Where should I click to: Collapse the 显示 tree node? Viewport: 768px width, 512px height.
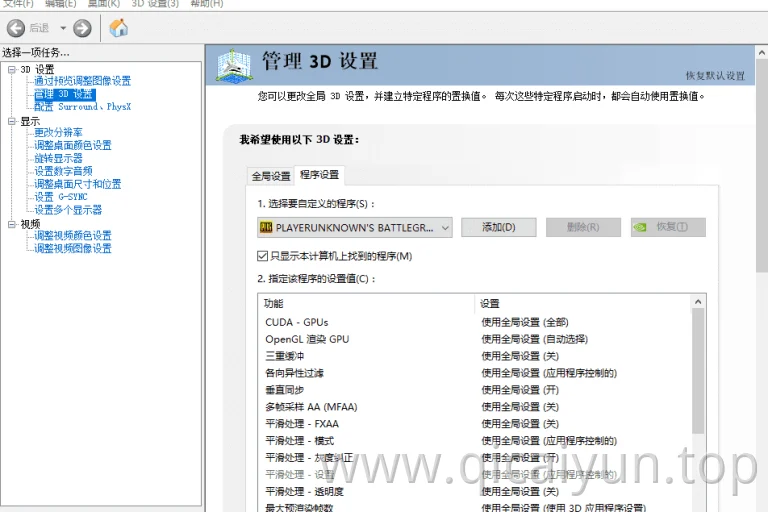pos(12,121)
